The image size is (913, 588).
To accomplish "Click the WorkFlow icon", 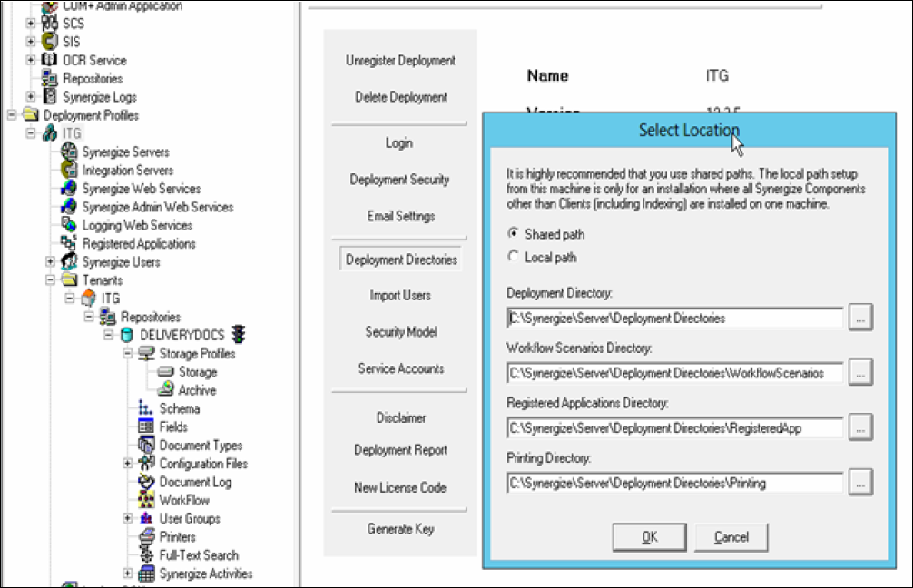I will tap(146, 499).
